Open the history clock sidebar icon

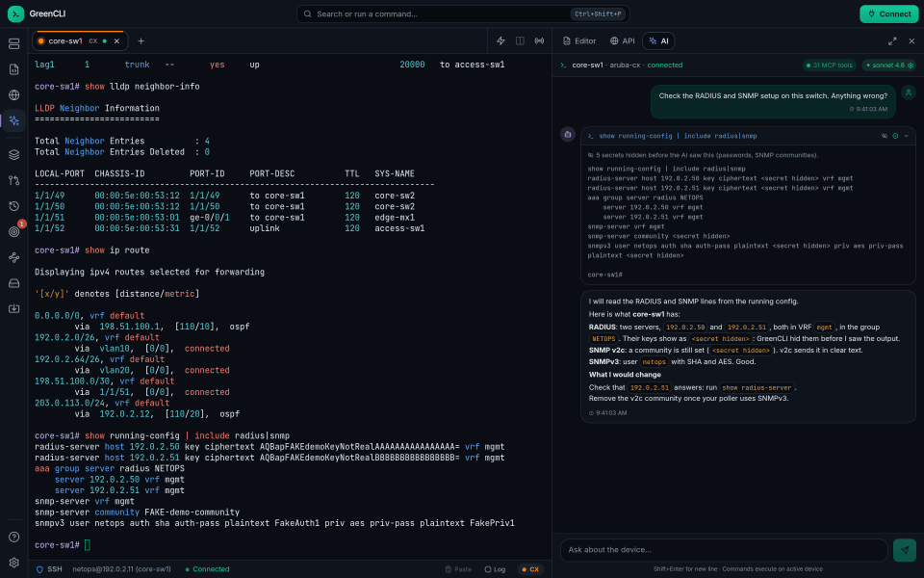(14, 206)
